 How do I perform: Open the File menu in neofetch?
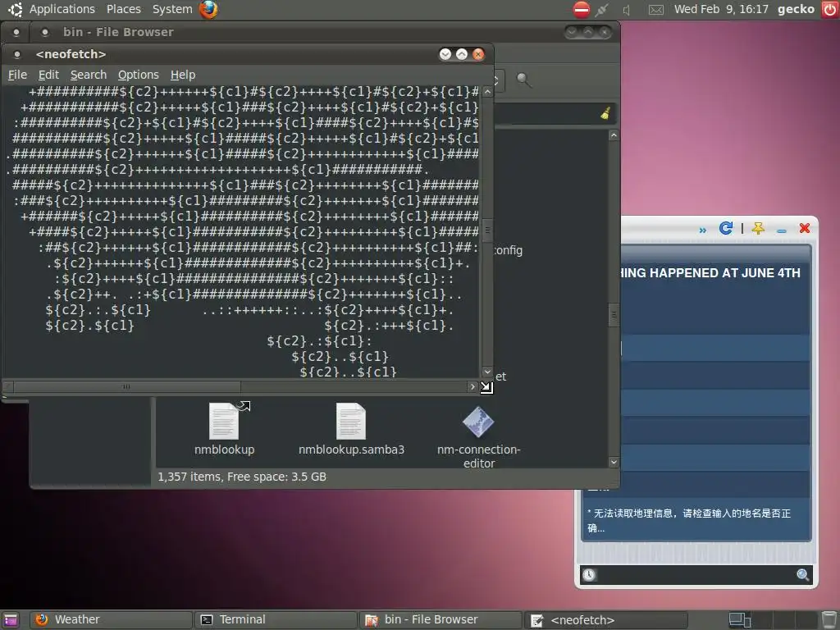pos(18,75)
